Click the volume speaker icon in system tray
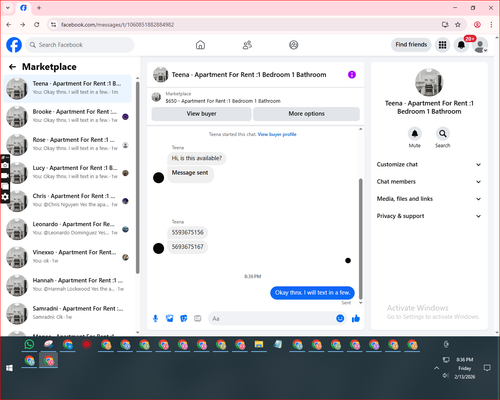Viewport: 500px width, 400px height. pyautogui.click(x=446, y=376)
